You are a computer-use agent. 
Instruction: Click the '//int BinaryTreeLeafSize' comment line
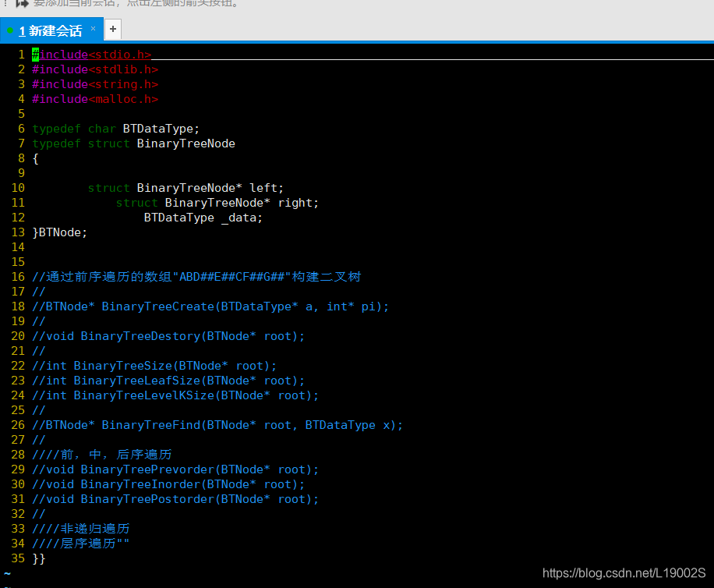(x=168, y=381)
